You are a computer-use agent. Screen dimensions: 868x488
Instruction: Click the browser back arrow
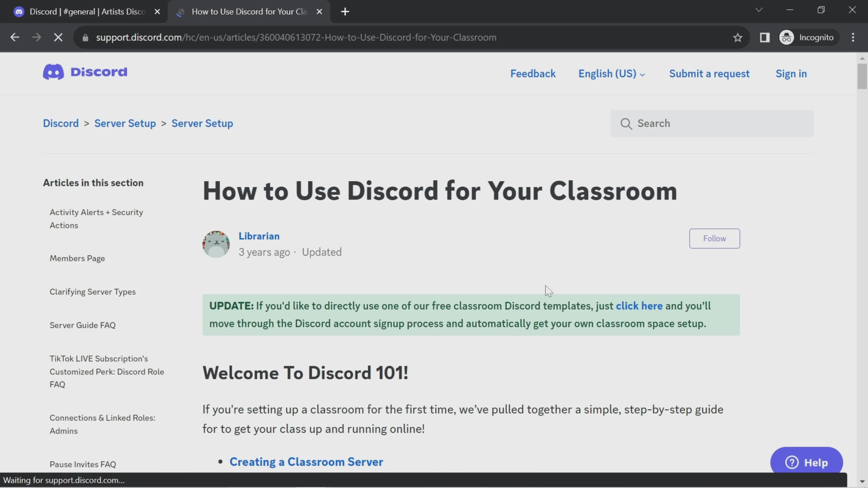[x=15, y=37]
